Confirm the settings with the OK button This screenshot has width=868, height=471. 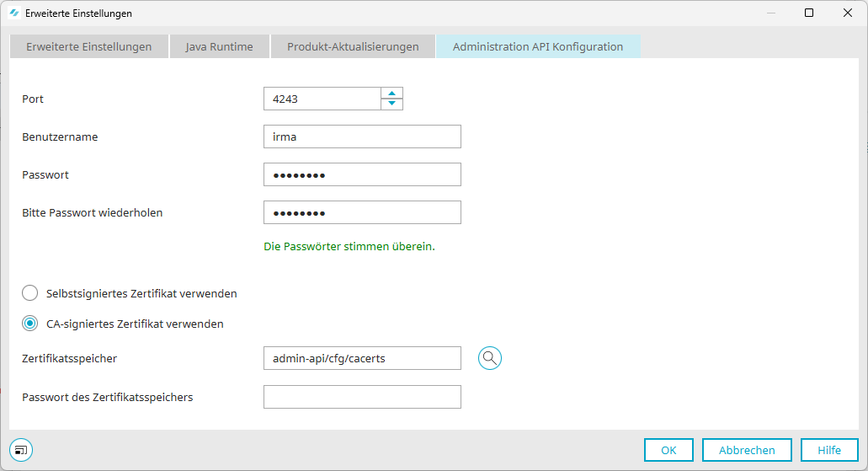tap(668, 450)
